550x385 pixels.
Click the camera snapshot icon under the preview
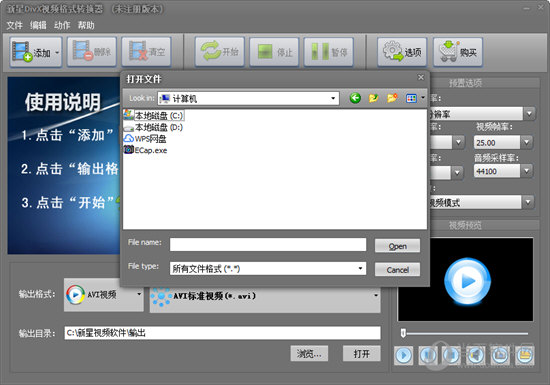[500, 356]
